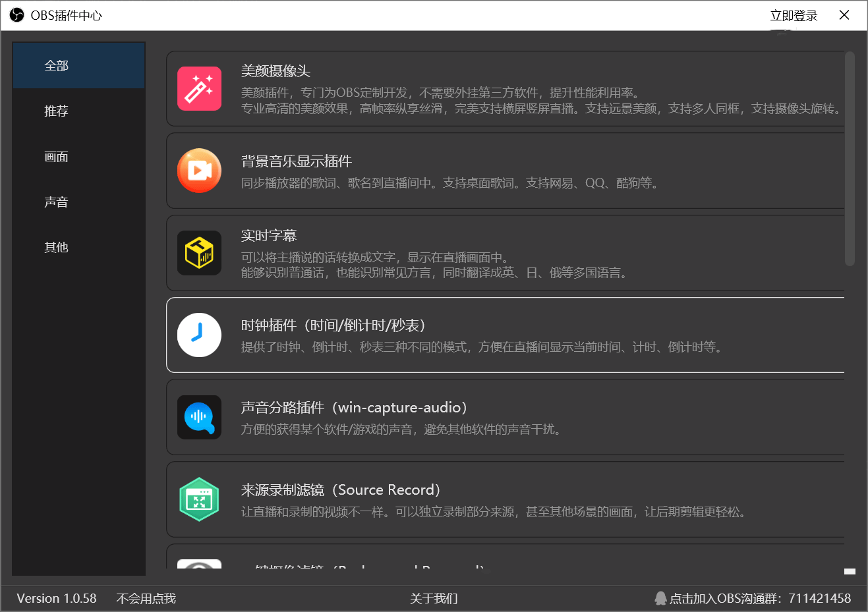This screenshot has width=868, height=612.
Task: Click the 实时字幕 live subtitle plugin icon
Action: (x=199, y=253)
